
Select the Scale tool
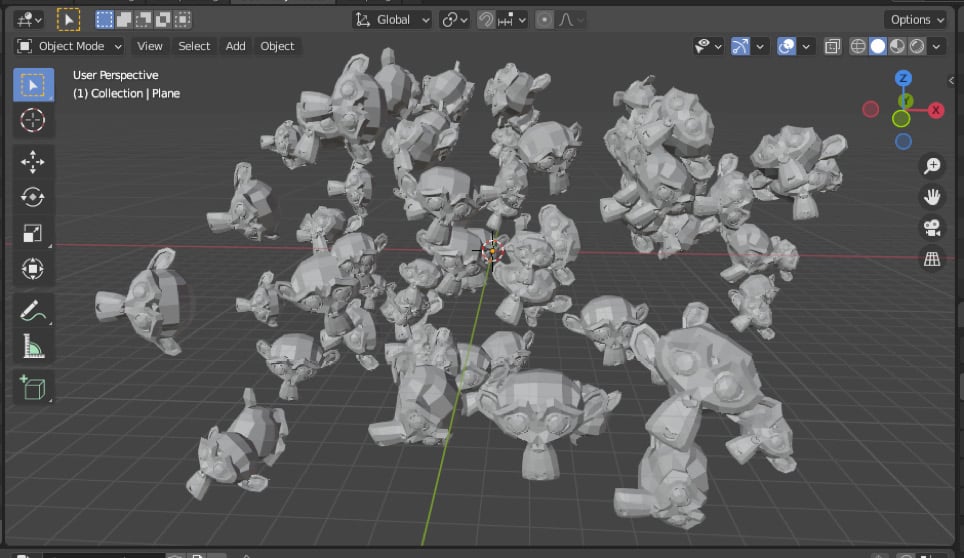[33, 233]
